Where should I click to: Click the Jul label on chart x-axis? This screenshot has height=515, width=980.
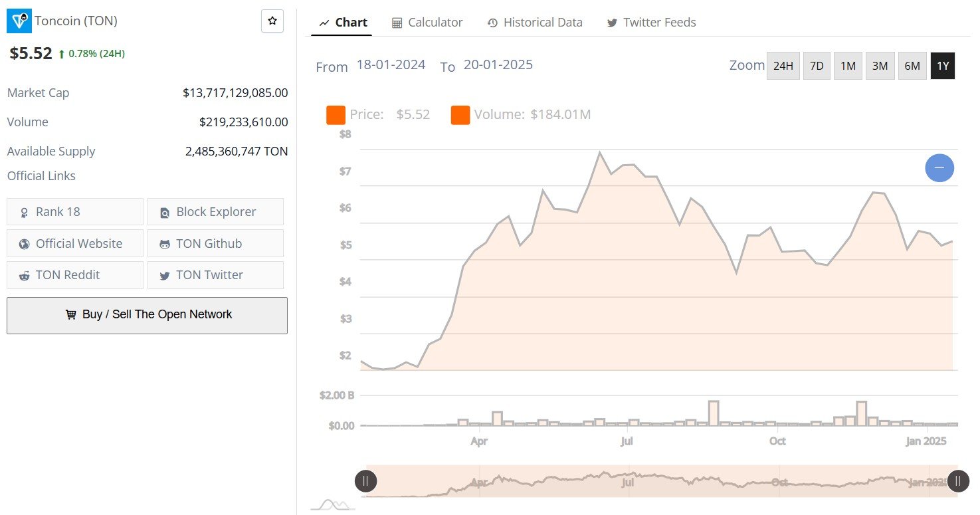coord(627,441)
